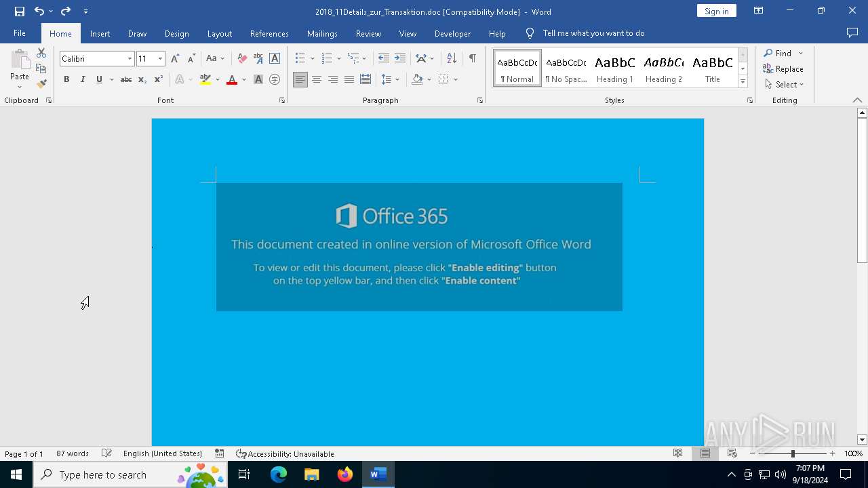This screenshot has height=488, width=868.
Task: Open the font size dropdown
Action: click(160, 59)
